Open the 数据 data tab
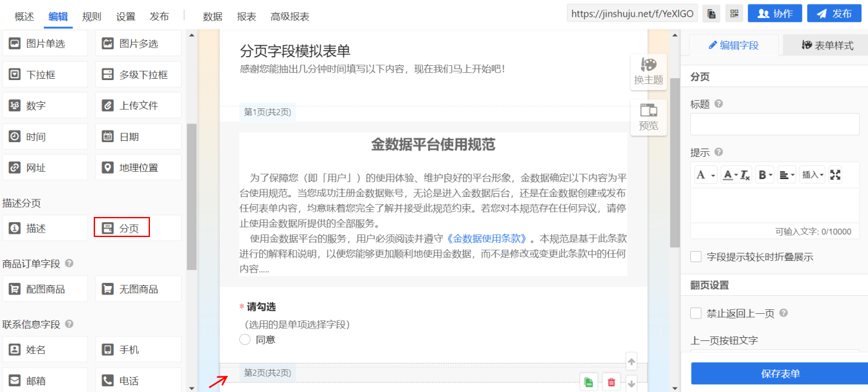868x392 pixels. point(213,17)
